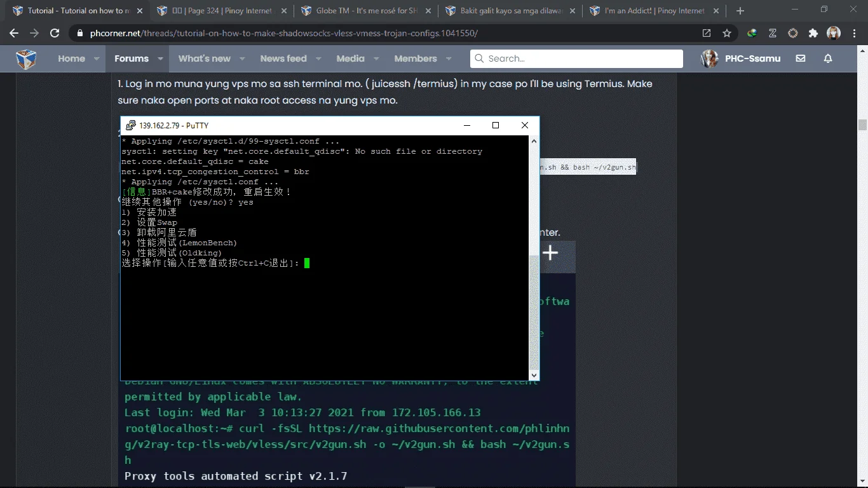
Task: Open the browser Extensions puzzle icon
Action: tap(813, 33)
